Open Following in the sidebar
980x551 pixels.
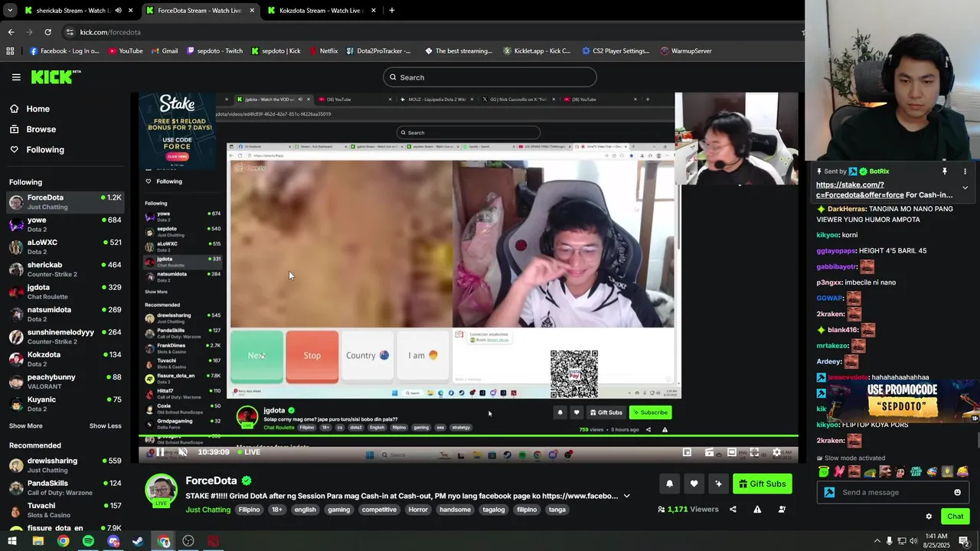[65, 150]
